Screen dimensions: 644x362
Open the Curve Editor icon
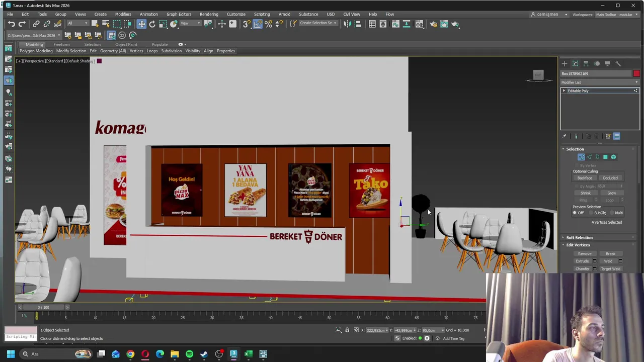pyautogui.click(x=395, y=24)
